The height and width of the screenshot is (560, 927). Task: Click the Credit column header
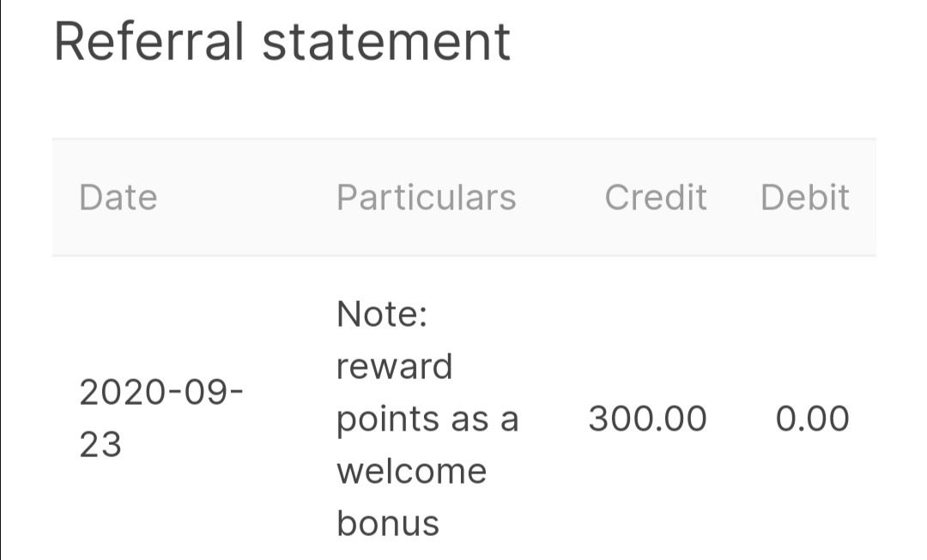click(x=656, y=197)
